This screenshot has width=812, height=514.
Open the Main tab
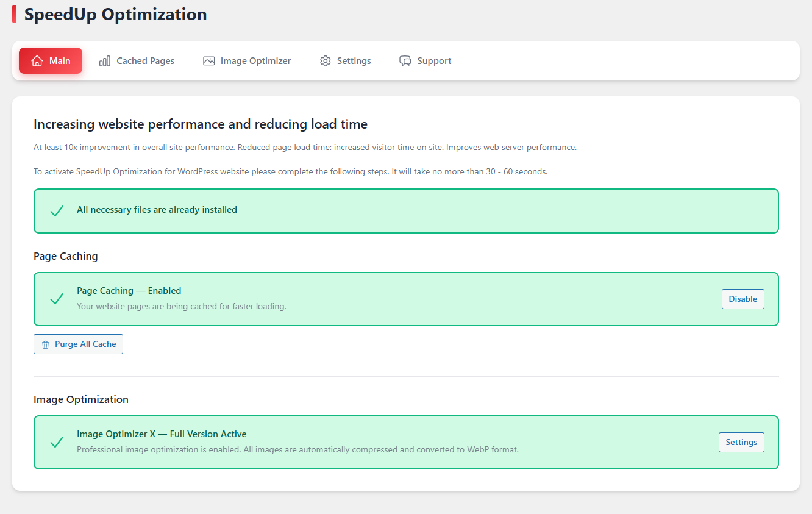pos(51,61)
